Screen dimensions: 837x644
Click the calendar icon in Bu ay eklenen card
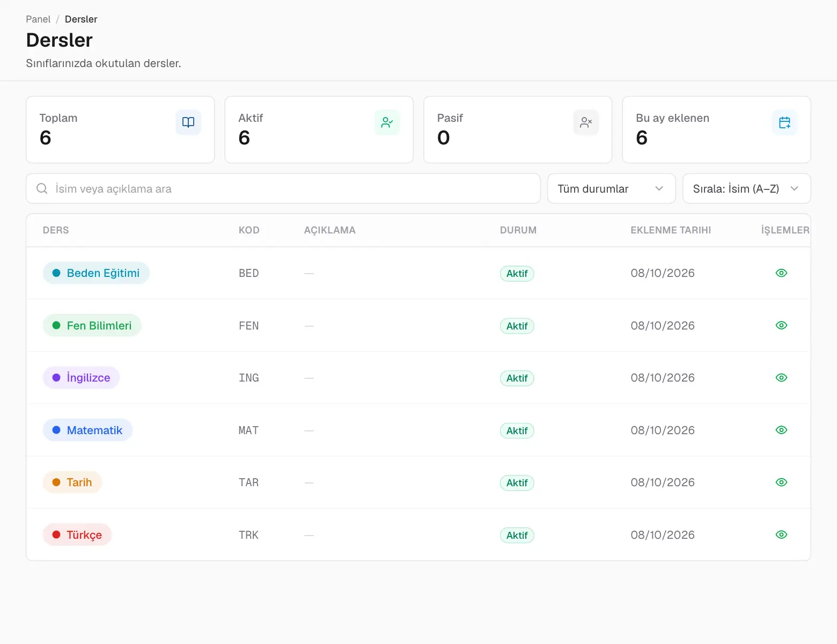tap(784, 122)
